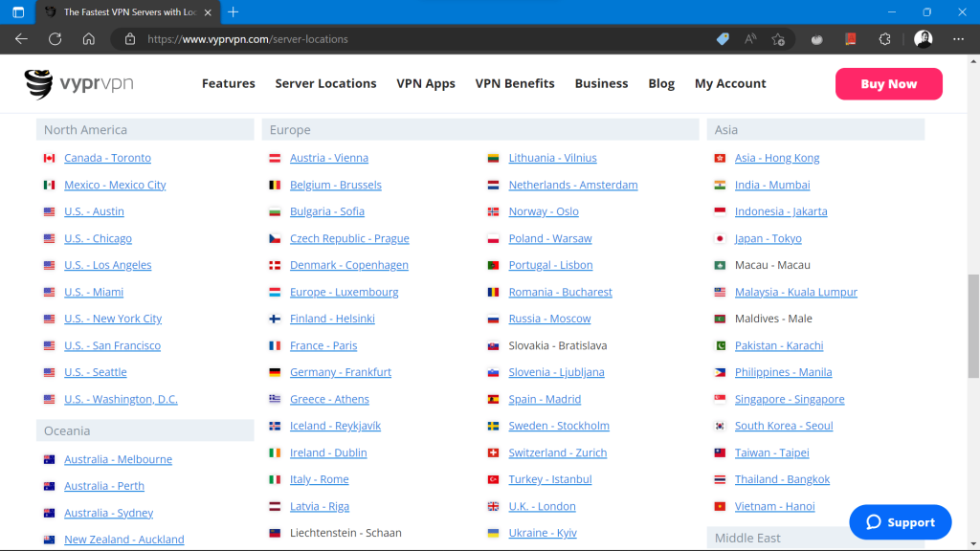Open the user profile avatar
The height and width of the screenshot is (551, 980).
pos(923,39)
